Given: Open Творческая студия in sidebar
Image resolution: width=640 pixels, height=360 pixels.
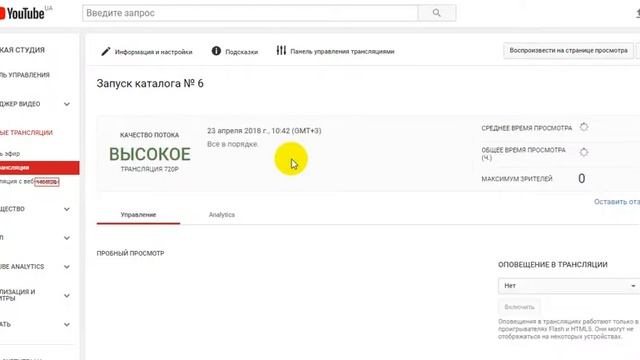Looking at the screenshot, I should pos(22,50).
